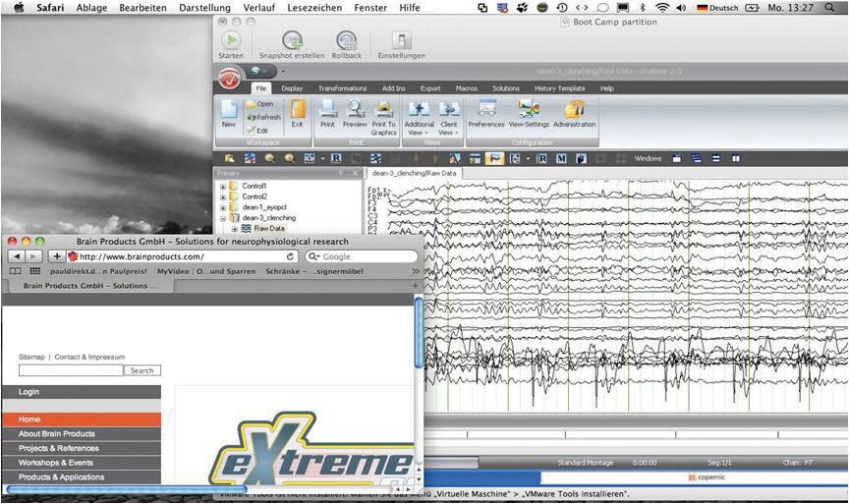Open the Display ribbon tab
849x504 pixels.
click(292, 88)
